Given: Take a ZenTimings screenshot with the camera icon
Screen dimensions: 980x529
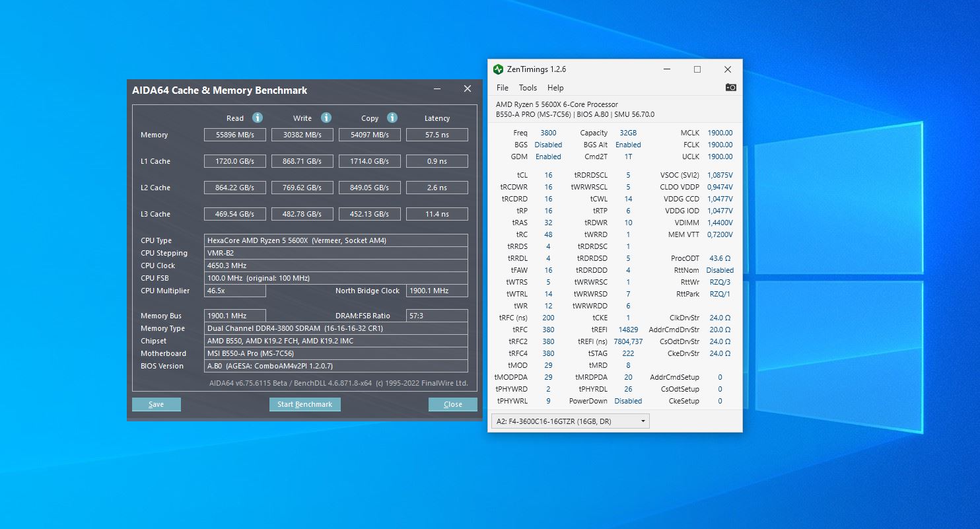Looking at the screenshot, I should (730, 87).
